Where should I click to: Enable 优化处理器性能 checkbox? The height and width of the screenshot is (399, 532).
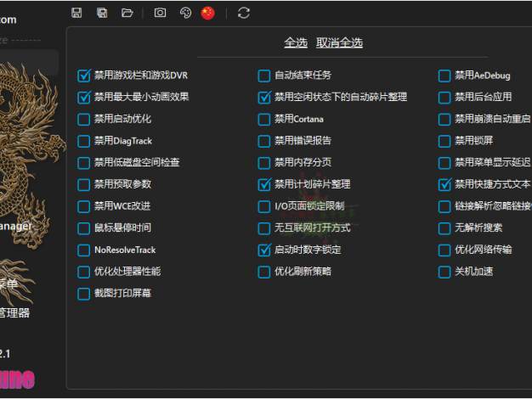84,272
